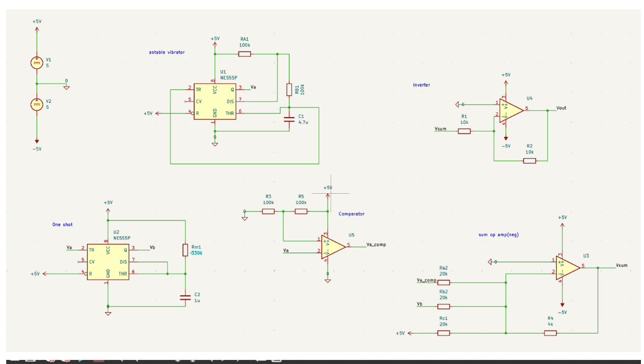This screenshot has height=364, width=644.
Task: Select the 'Comparator' text annotation
Action: [x=350, y=214]
